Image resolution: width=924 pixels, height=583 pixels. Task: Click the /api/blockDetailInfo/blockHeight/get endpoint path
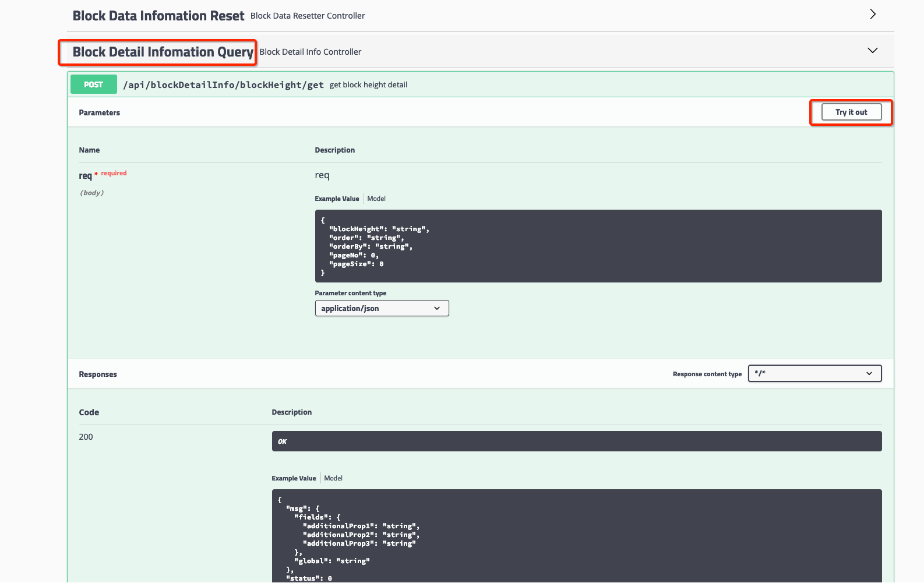(x=223, y=85)
